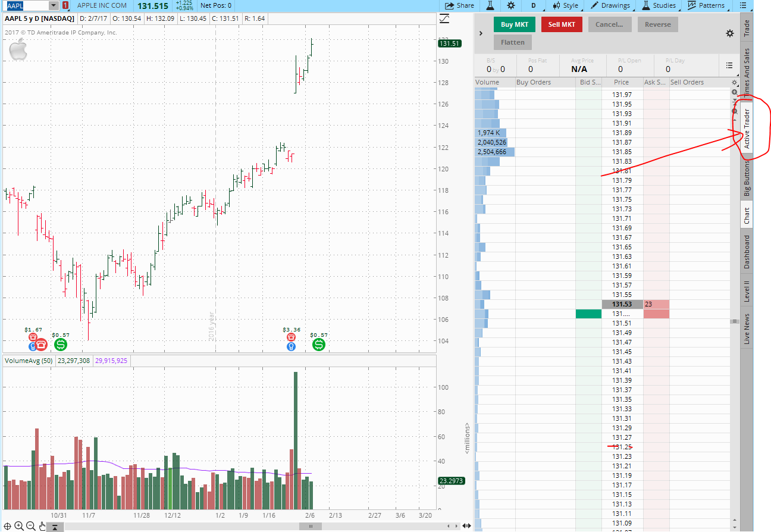Click the Reverse button
Screen dimensions: 771x532
[658, 24]
